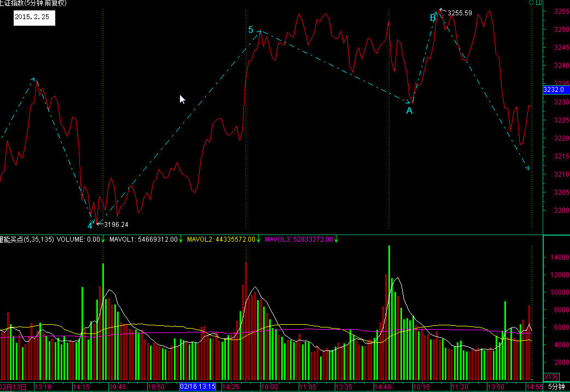Click the diamond icon at top-right corner
Viewport: 570px width, 392px height.
pyautogui.click(x=531, y=3)
